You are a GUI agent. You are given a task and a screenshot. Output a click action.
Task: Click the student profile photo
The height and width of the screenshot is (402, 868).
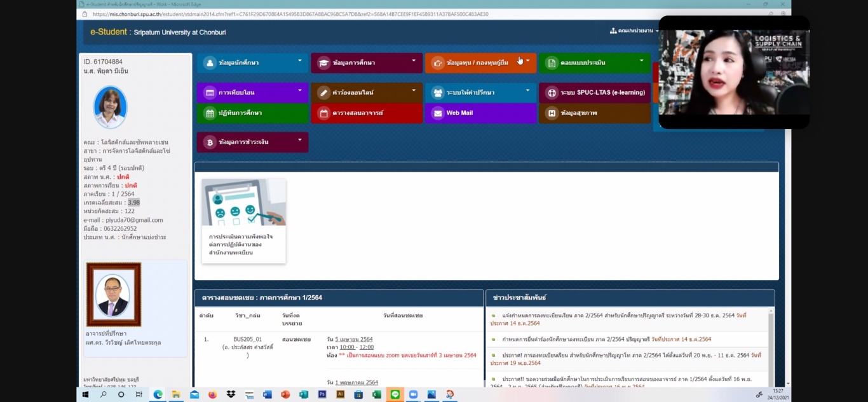pos(110,107)
